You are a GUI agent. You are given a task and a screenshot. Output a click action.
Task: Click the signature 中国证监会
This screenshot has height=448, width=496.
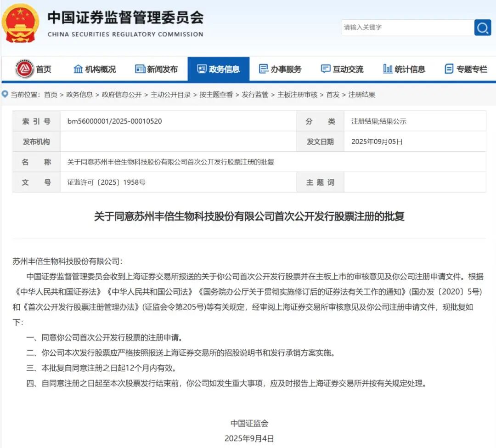[x=249, y=423]
